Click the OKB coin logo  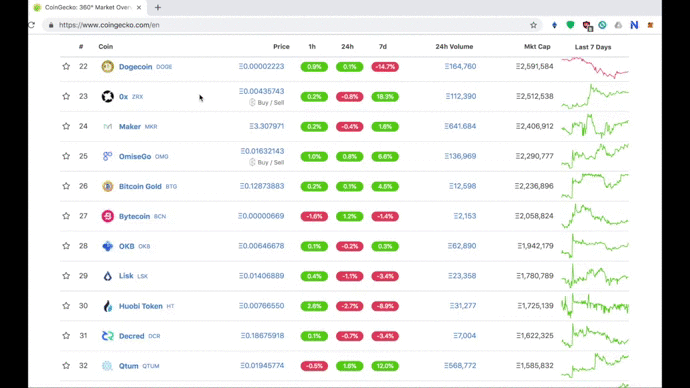pyautogui.click(x=107, y=246)
